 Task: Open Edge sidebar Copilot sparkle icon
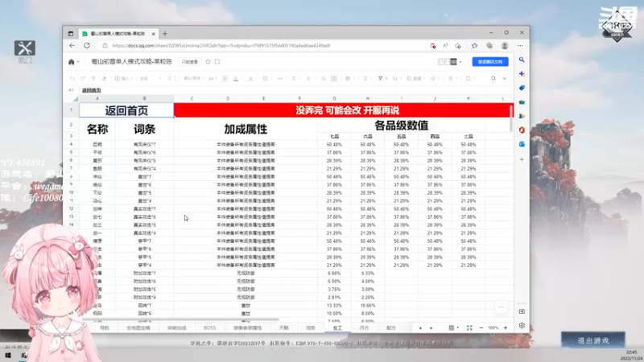[x=522, y=74]
